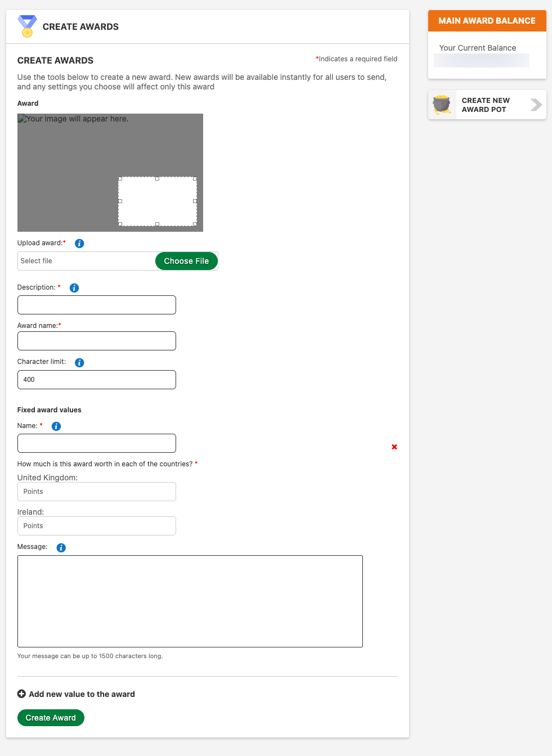Click inside the Ireland Points field

tap(96, 525)
